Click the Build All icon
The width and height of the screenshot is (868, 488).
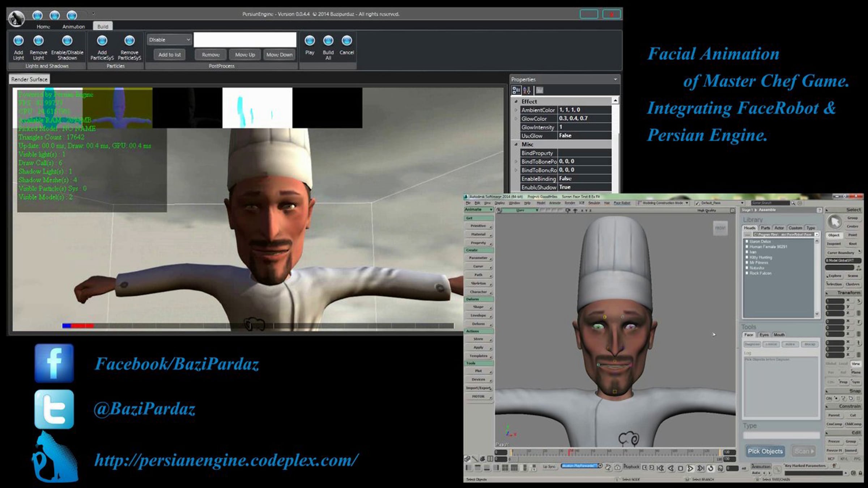328,40
